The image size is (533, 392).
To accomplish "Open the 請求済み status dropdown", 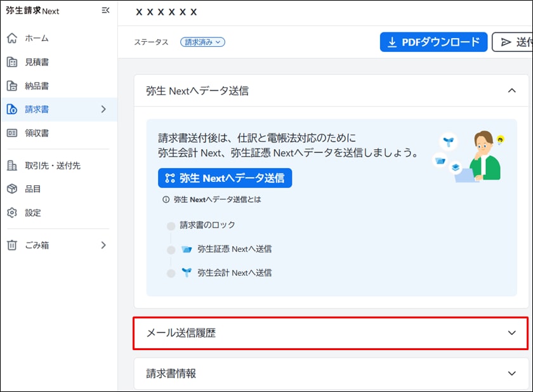I will tap(202, 42).
